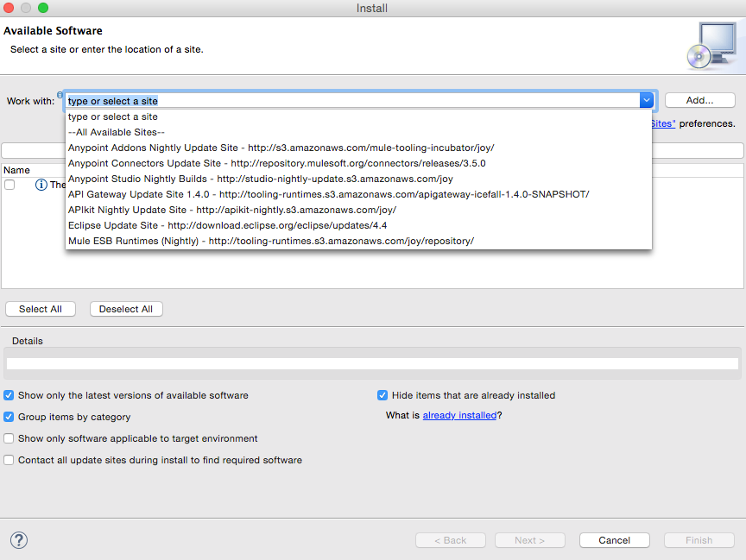Select Eclipse Update Site entry
The height and width of the screenshot is (560, 746).
[358, 225]
